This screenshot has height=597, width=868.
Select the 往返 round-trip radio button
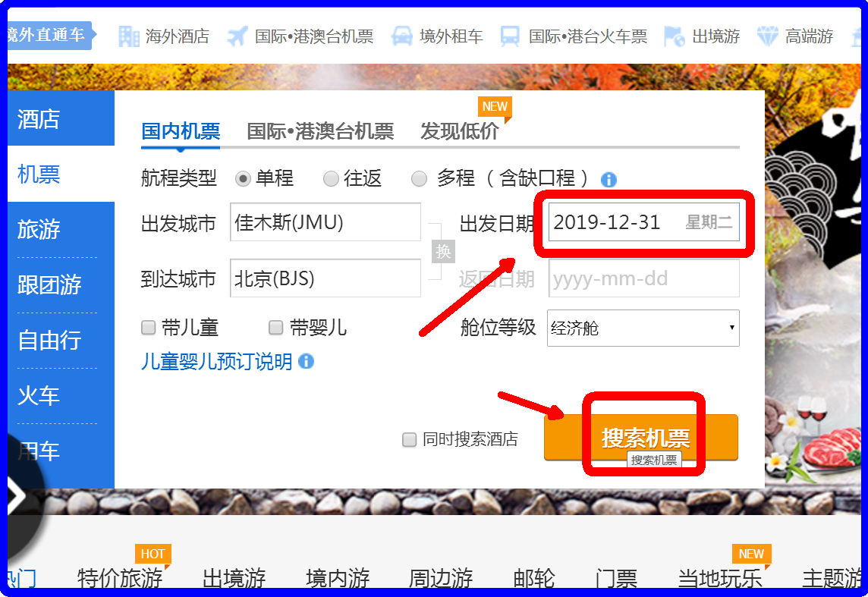pos(330,179)
